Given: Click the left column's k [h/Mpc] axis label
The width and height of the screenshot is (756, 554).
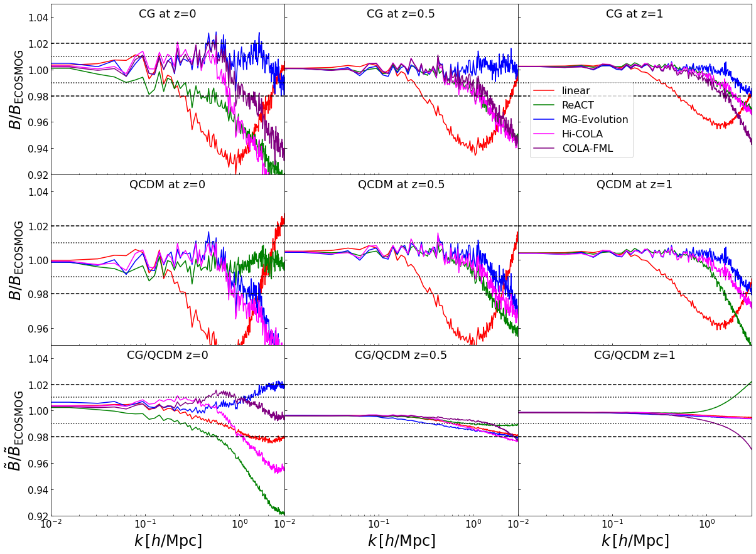Looking at the screenshot, I should (x=168, y=541).
